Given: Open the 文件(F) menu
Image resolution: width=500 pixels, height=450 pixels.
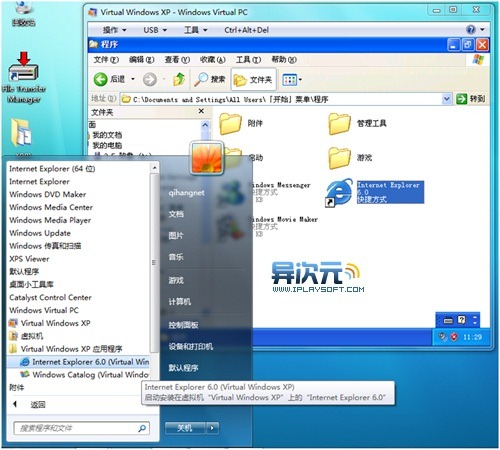Looking at the screenshot, I should pos(106,60).
